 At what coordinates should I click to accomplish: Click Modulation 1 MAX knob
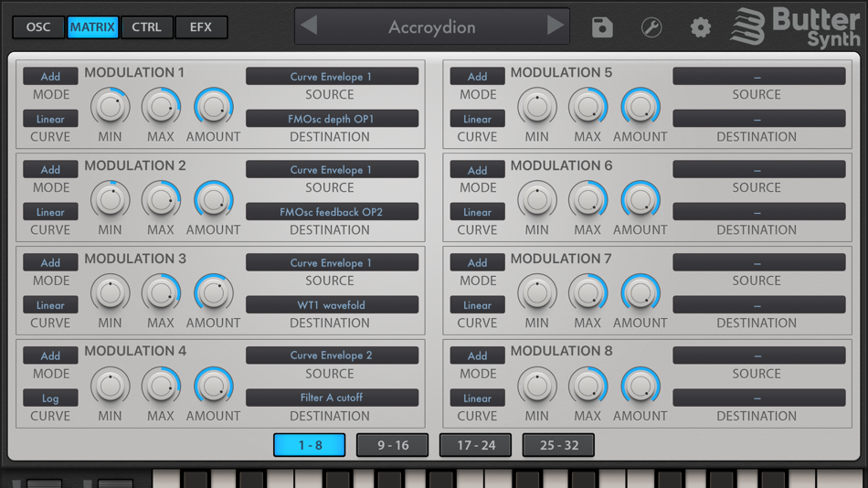click(161, 107)
